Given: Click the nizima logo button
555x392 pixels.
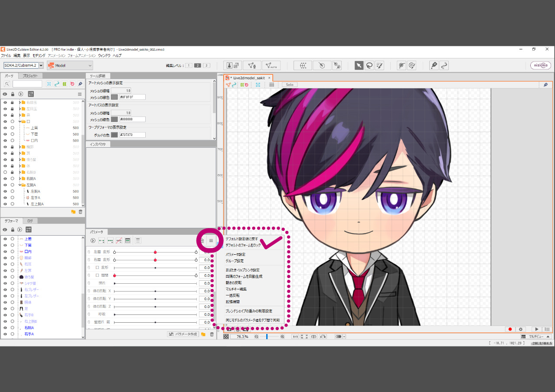Looking at the screenshot, I should pos(541,65).
